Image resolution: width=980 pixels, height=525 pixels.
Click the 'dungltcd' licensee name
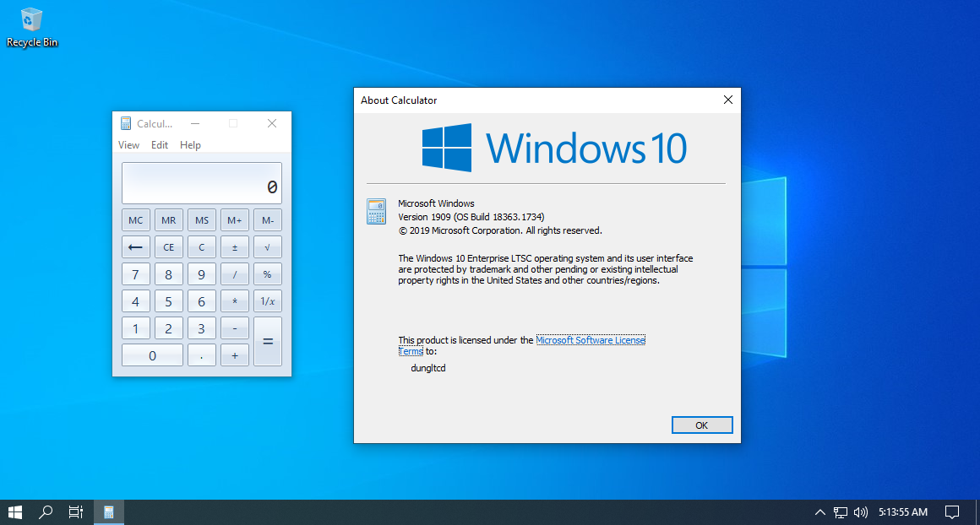coord(428,368)
